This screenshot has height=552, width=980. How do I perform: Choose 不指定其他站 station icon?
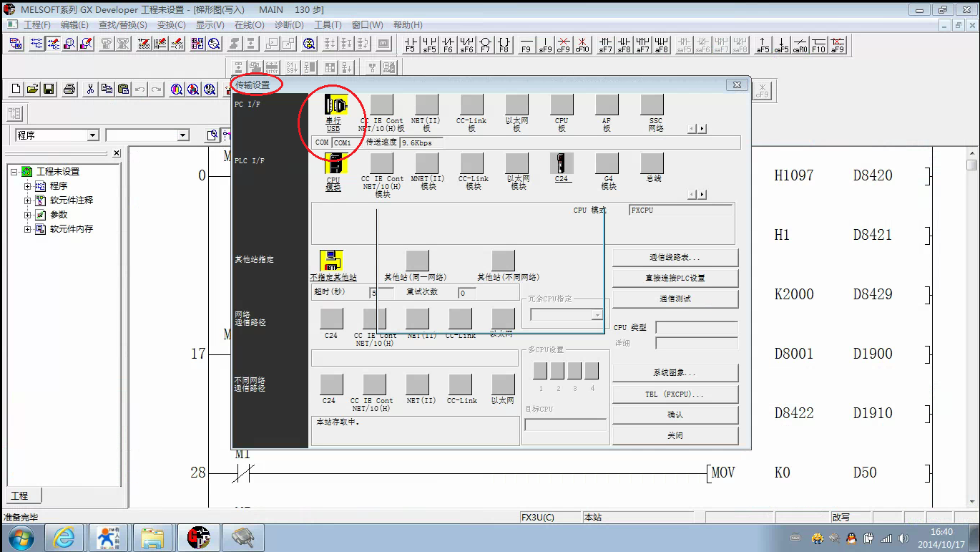332,261
